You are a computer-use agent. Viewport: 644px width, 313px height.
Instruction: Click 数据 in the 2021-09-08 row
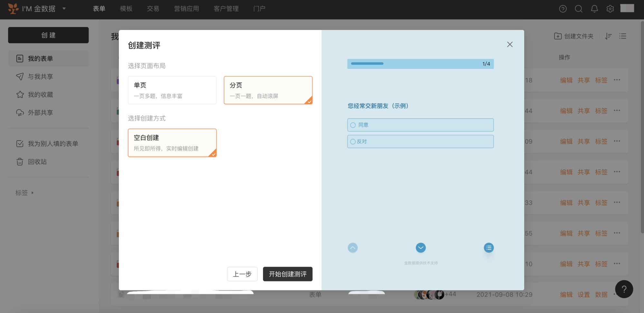(x=601, y=295)
